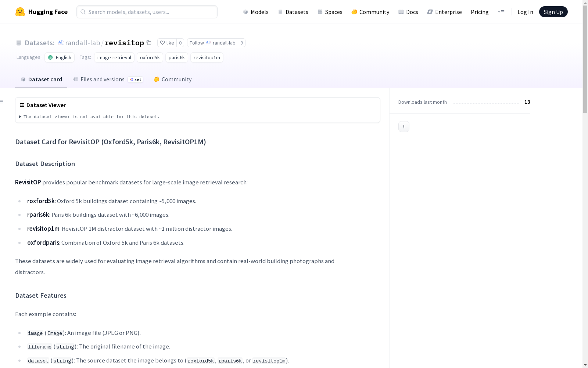Open the Community tab of dataset

pyautogui.click(x=173, y=79)
